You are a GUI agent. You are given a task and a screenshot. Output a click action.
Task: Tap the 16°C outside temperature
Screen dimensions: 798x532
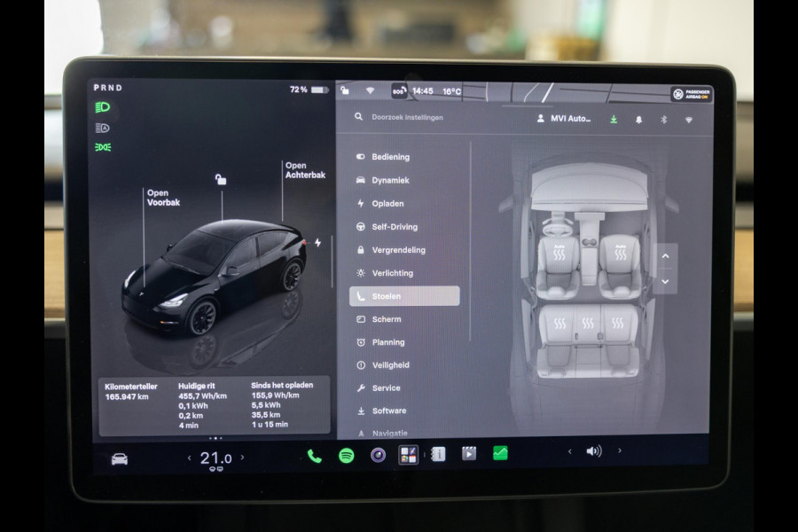[x=451, y=91]
